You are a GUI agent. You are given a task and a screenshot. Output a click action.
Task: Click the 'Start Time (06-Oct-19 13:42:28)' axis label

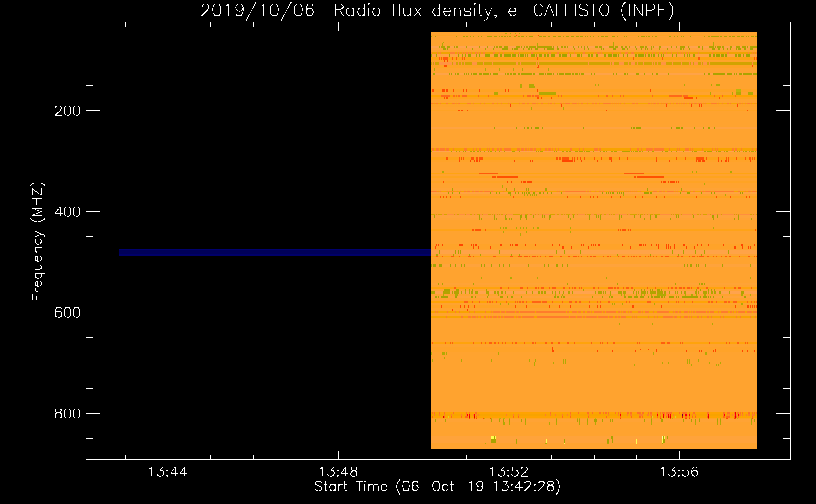click(x=437, y=487)
